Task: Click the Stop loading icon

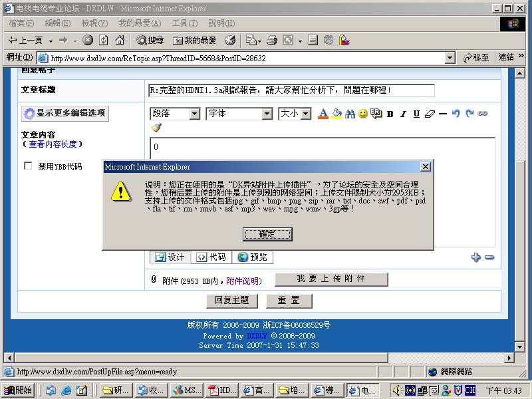Action: tap(88, 41)
